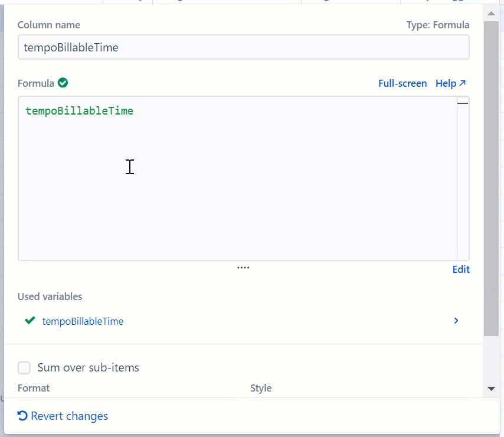The width and height of the screenshot is (504, 437).
Task: Click the dash icon in the formula editor corner
Action: (463, 103)
